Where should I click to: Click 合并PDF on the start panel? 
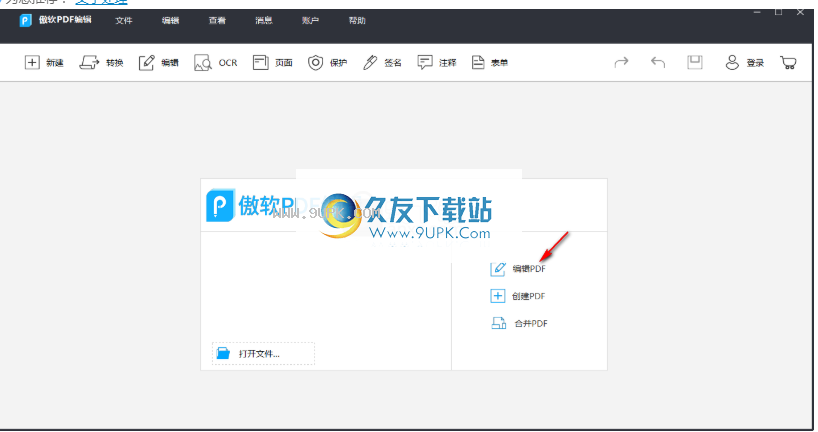pos(520,323)
